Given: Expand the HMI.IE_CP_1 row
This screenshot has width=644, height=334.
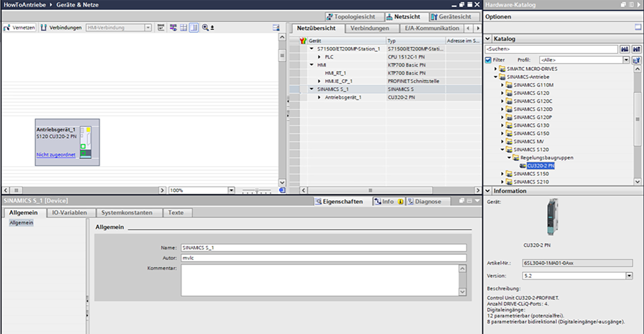Looking at the screenshot, I should pyautogui.click(x=320, y=81).
